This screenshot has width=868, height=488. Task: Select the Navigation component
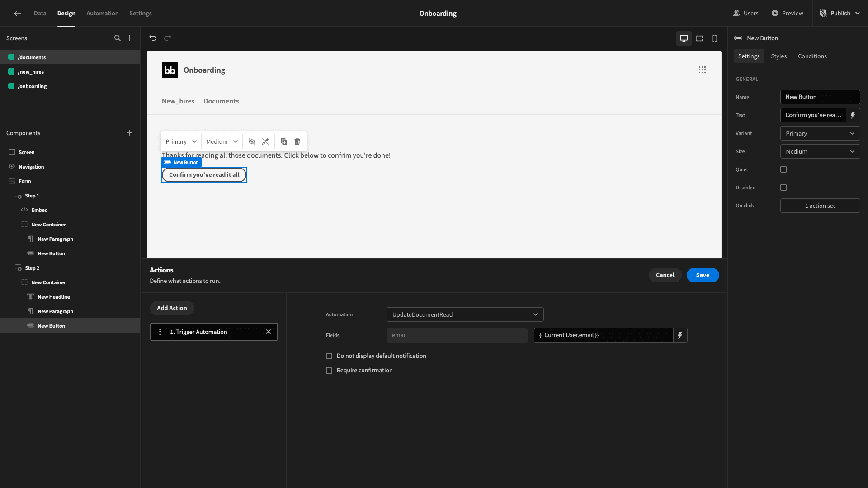(70, 167)
